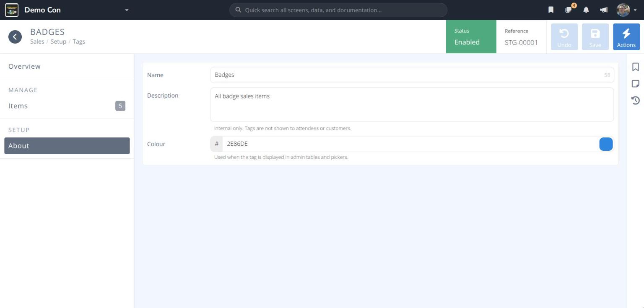
Task: Click the back arrow button
Action: pos(15,37)
